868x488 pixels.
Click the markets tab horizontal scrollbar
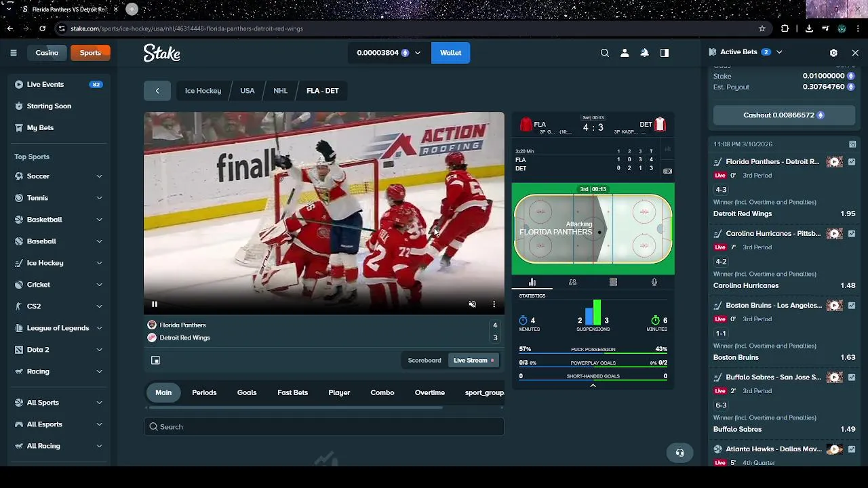pyautogui.click(x=296, y=408)
